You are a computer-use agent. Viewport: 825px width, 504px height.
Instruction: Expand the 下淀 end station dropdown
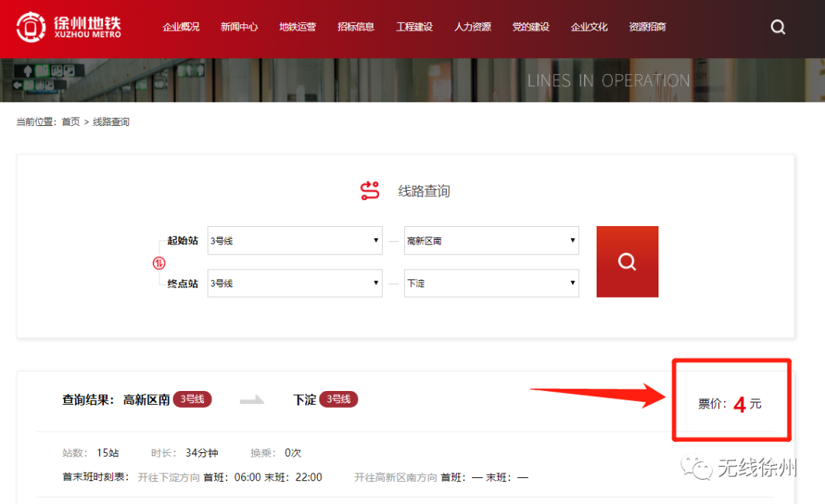491,283
